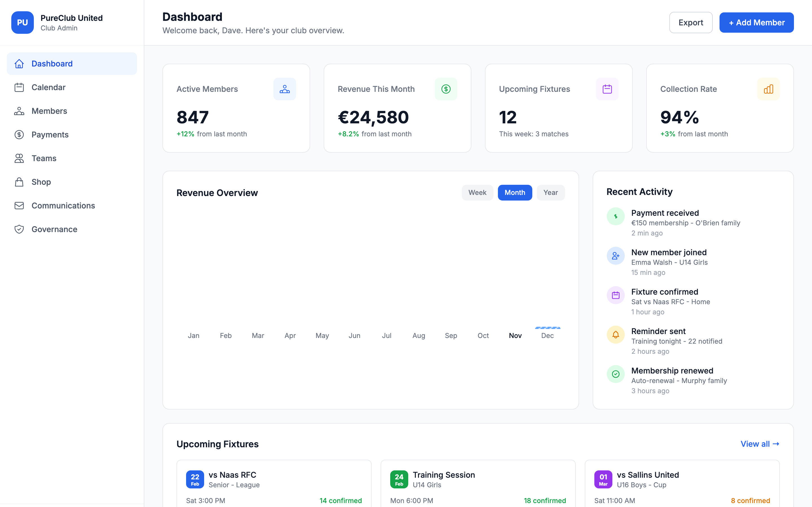This screenshot has width=812, height=507.
Task: Click the Export button
Action: pyautogui.click(x=690, y=23)
